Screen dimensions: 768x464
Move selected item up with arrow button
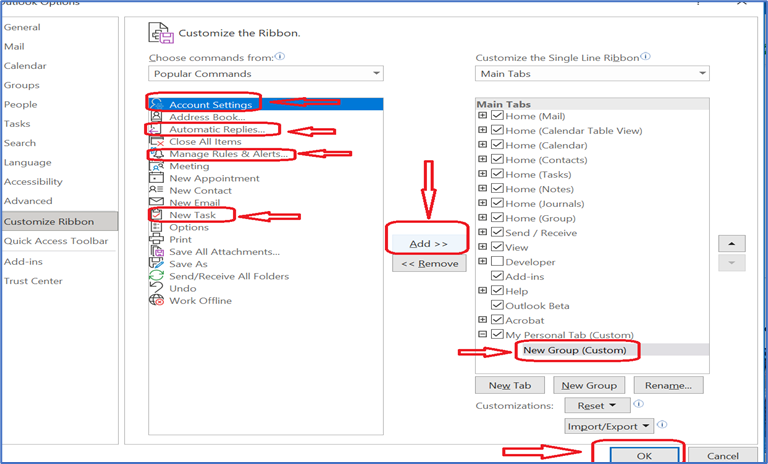pyautogui.click(x=732, y=244)
